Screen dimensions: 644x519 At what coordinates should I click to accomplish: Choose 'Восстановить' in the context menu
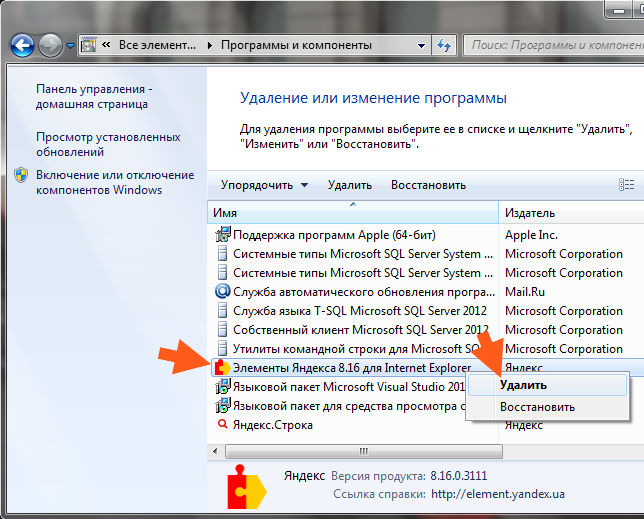pyautogui.click(x=547, y=407)
